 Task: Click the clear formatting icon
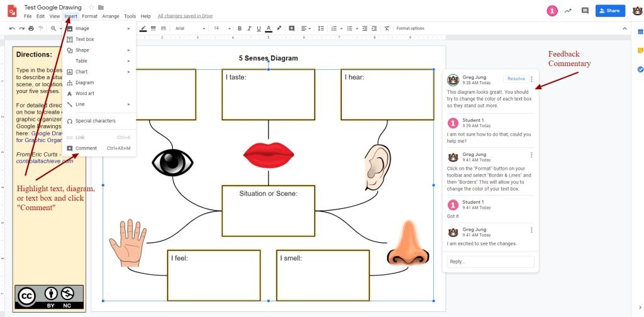pos(387,28)
